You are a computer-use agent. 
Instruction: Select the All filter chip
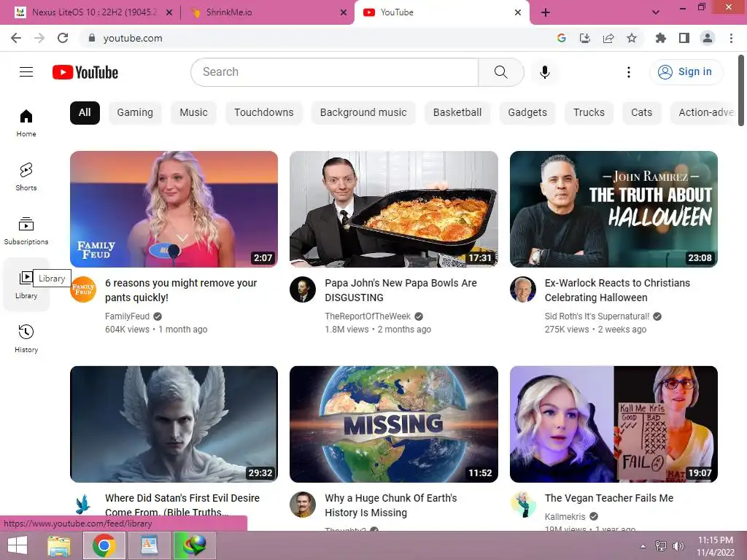click(x=85, y=113)
